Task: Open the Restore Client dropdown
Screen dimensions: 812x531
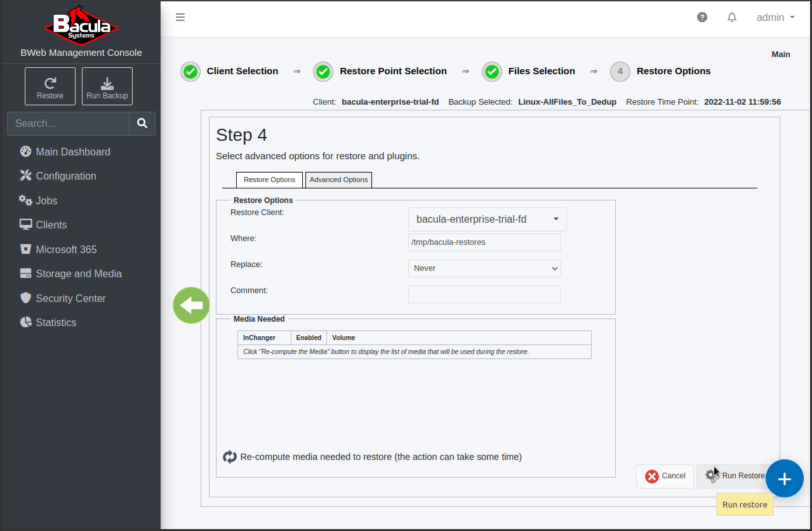Action: 488,220
